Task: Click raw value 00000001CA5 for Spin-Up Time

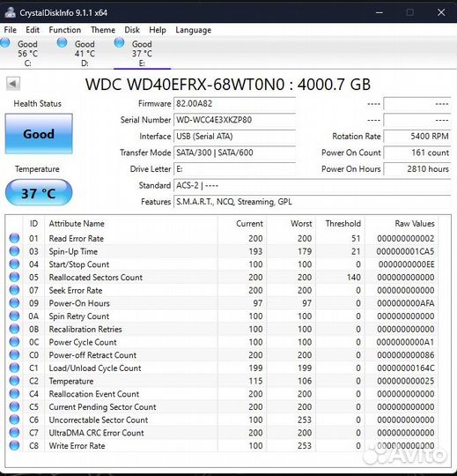Action: pos(405,251)
